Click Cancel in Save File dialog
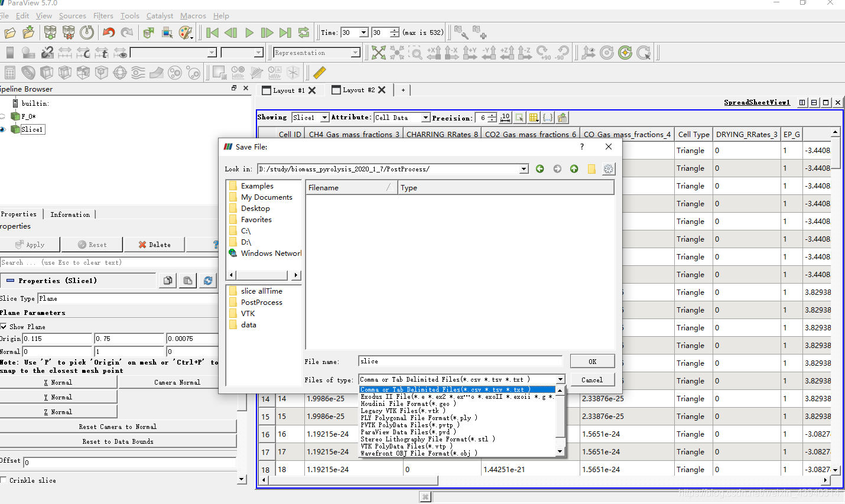The width and height of the screenshot is (845, 504). point(592,379)
